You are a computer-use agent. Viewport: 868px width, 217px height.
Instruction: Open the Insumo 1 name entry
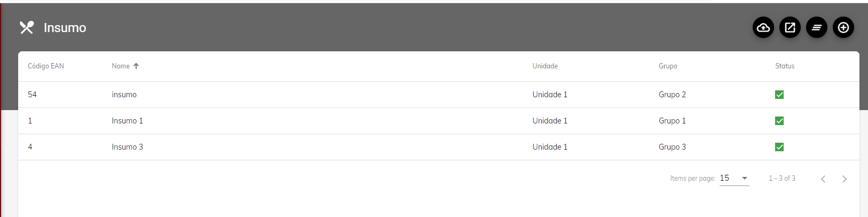click(127, 121)
